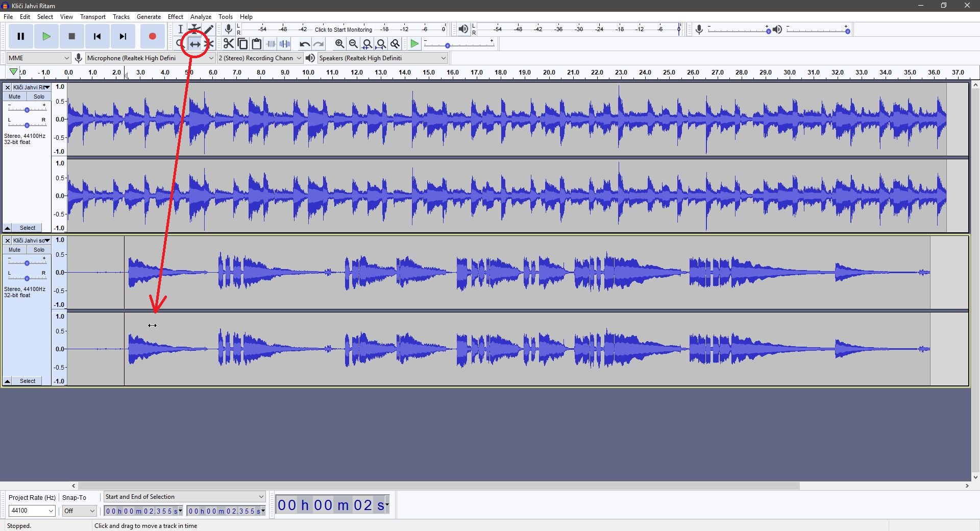
Task: Click Fit Project to Width icon
Action: (x=381, y=44)
